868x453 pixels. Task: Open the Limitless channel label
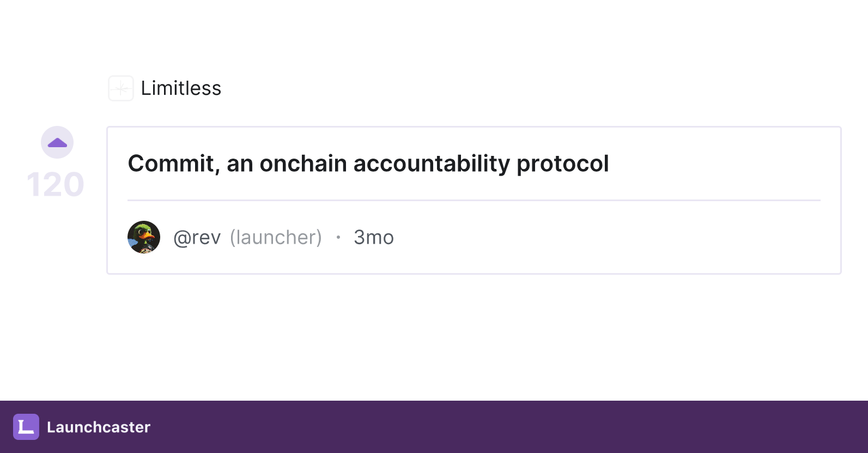(181, 88)
